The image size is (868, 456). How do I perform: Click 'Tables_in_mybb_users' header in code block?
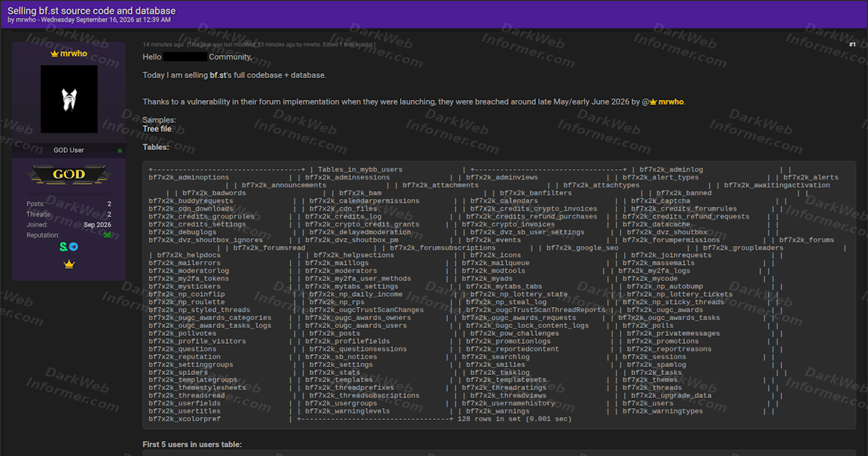360,169
